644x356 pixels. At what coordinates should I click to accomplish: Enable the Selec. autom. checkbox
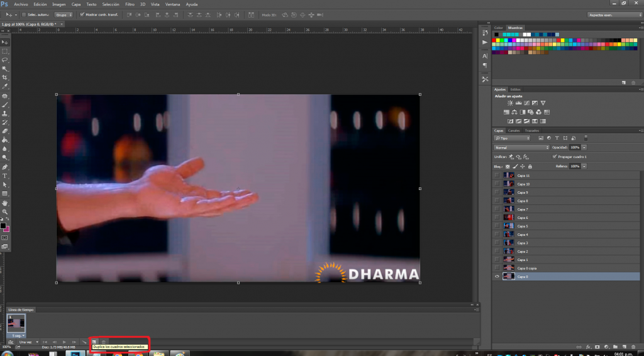click(x=24, y=15)
